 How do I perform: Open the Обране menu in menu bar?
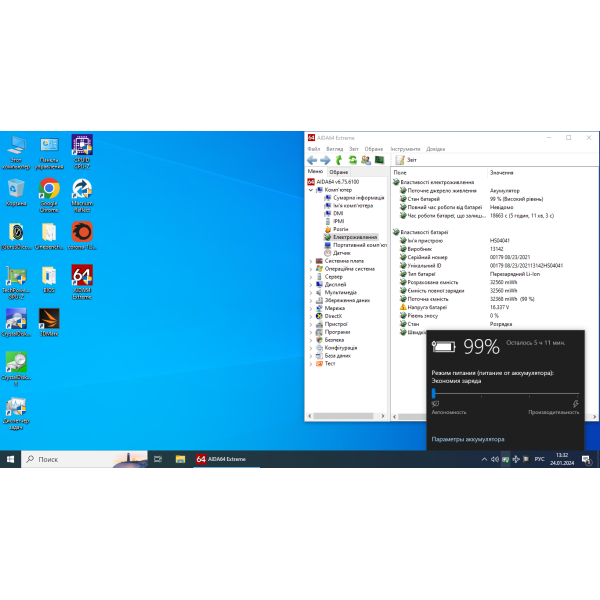pos(374,149)
